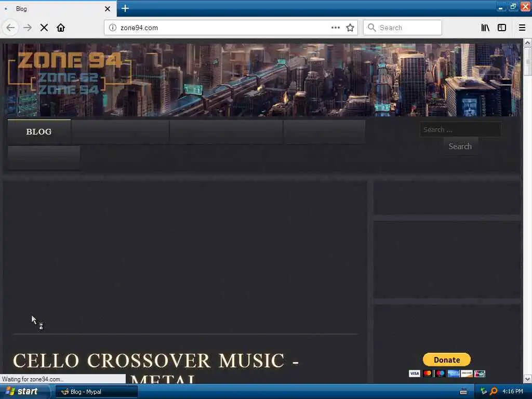Screen dimensions: 532x399
Task: Open page actions three-dot menu
Action: point(336,28)
